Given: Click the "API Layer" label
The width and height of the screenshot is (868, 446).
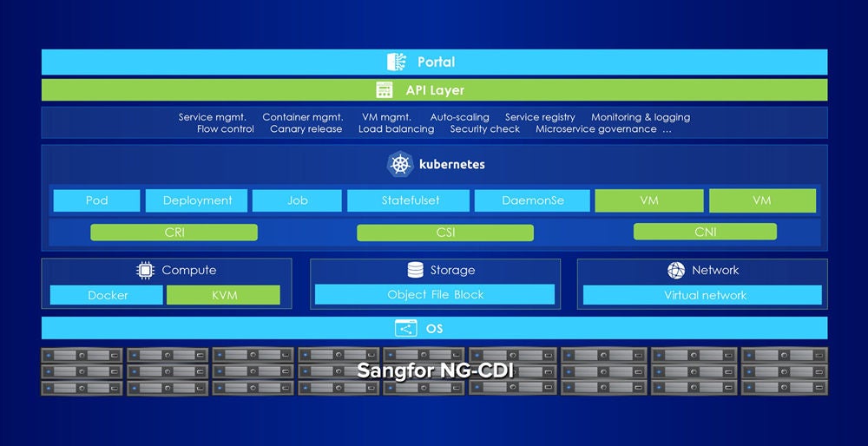Looking at the screenshot, I should click(435, 90).
